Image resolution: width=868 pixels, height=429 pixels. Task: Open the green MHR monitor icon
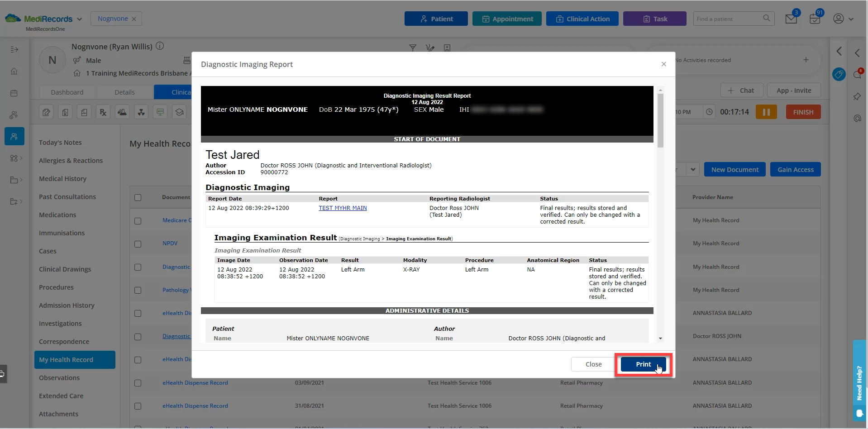coord(160,112)
